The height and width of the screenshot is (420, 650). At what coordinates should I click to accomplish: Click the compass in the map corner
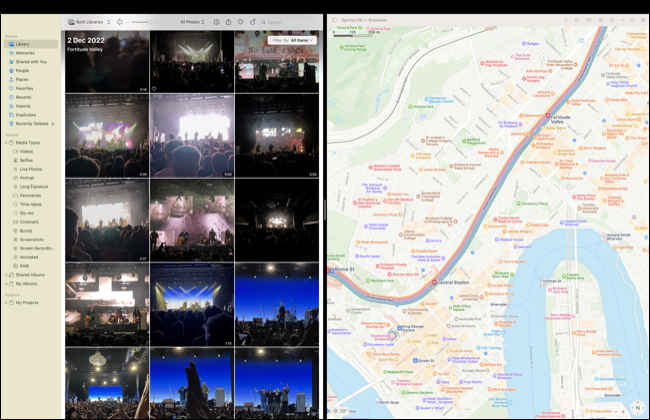pyautogui.click(x=636, y=407)
